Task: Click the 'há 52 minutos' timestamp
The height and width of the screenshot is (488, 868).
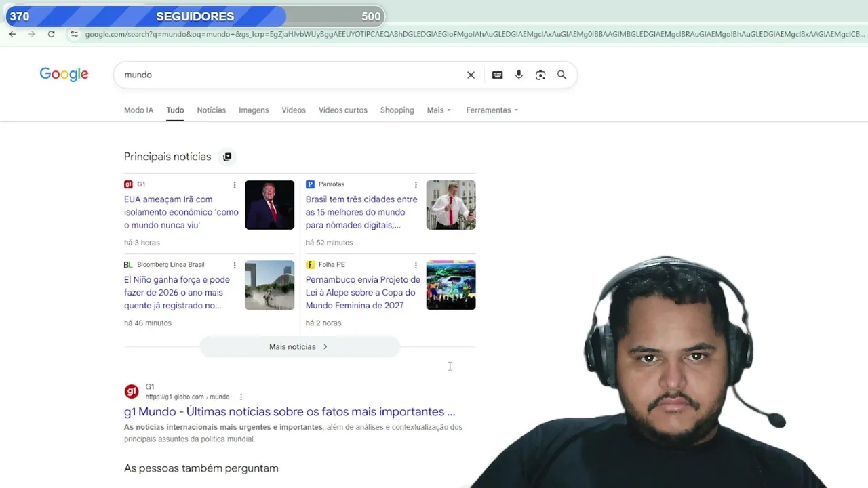Action: click(329, 243)
